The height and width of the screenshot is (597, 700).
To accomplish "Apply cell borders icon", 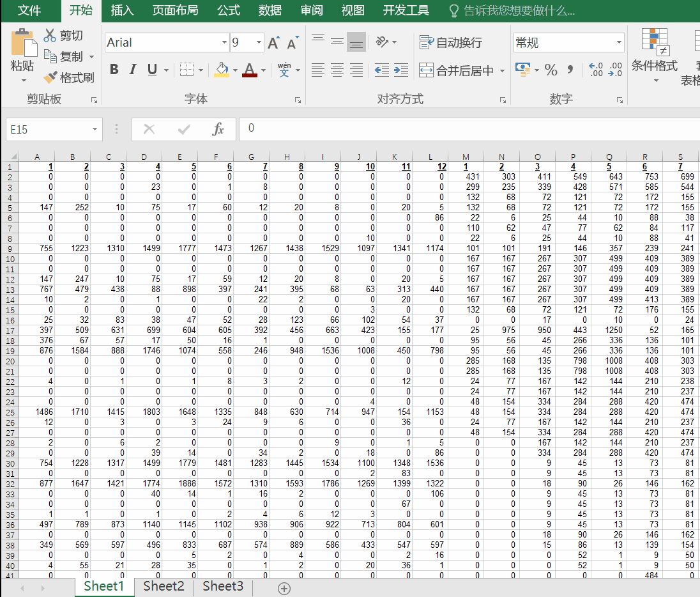I will point(186,69).
